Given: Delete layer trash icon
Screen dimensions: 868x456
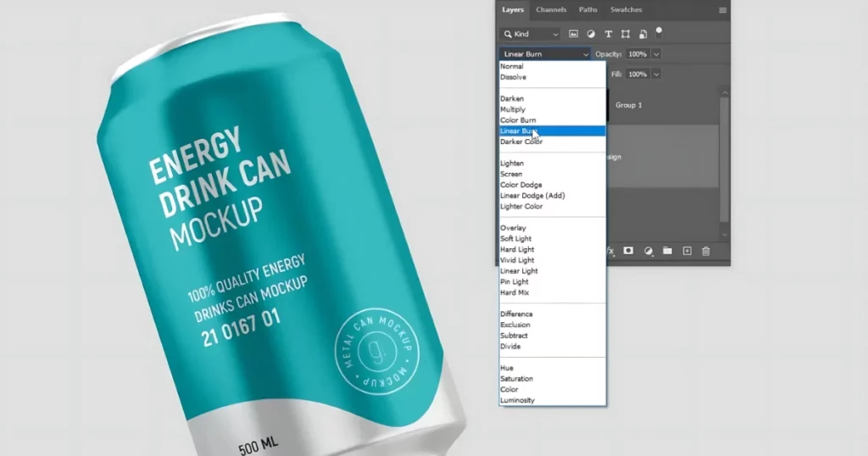Looking at the screenshot, I should coord(706,251).
